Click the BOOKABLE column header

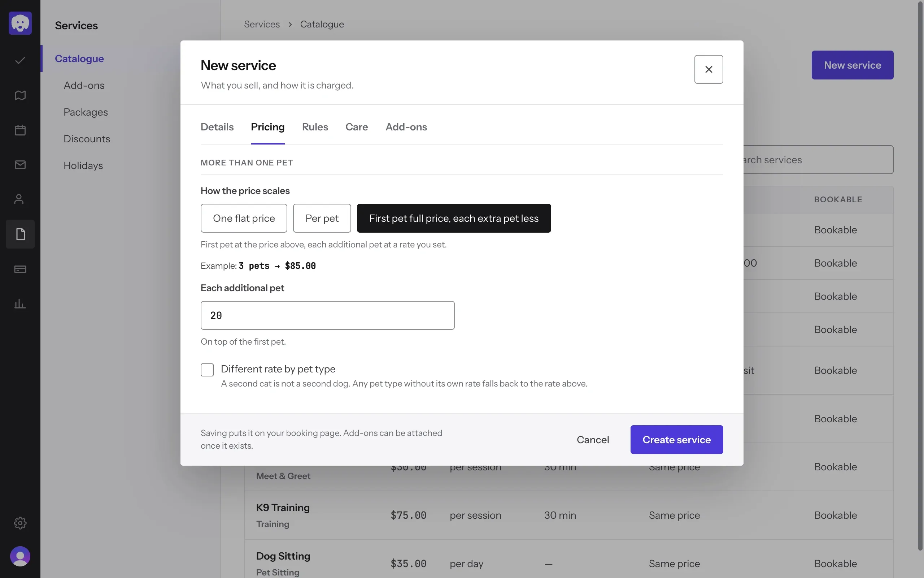tap(838, 199)
